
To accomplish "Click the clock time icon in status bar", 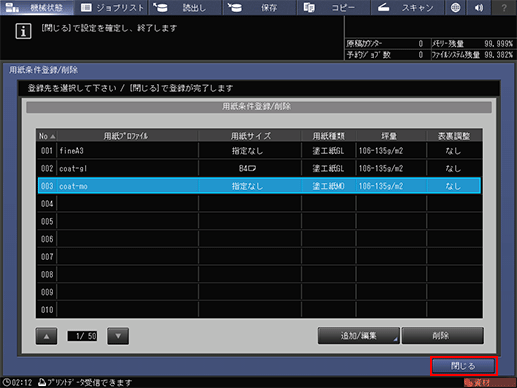I will (6, 382).
